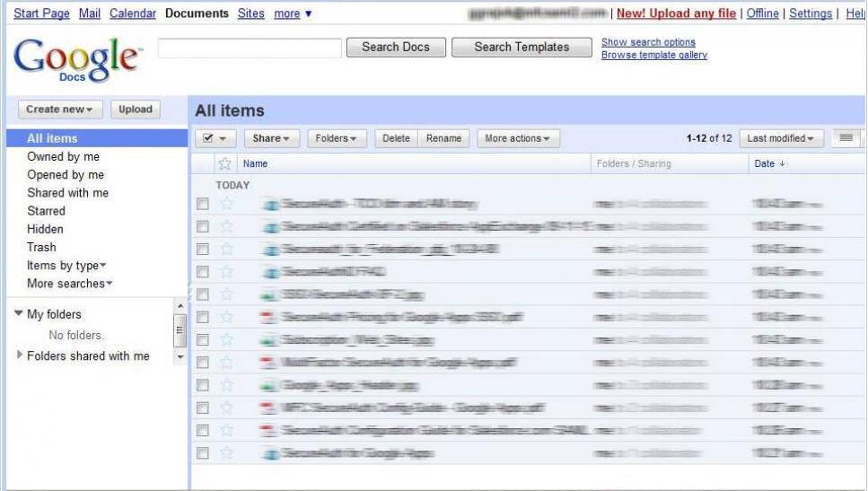Image resolution: width=868 pixels, height=491 pixels.
Task: Click the green spreadsheet icon of the first spreadsheet
Action: pos(267,294)
